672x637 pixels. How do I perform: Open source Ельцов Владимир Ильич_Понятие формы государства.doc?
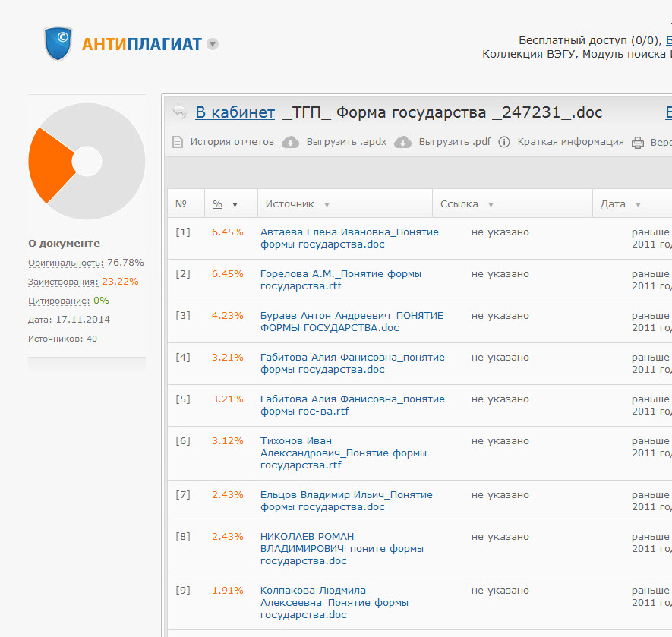pos(346,500)
